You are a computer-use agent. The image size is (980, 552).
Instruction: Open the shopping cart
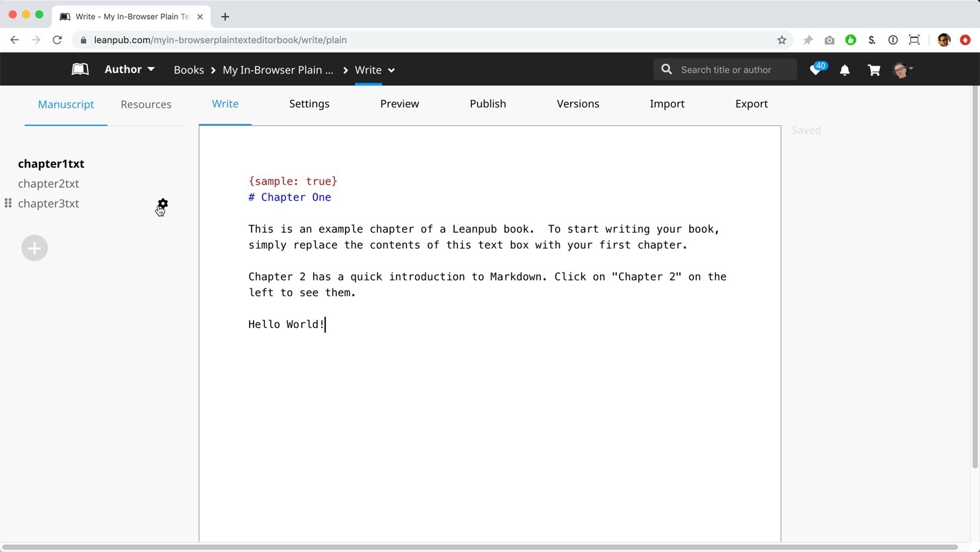click(873, 70)
